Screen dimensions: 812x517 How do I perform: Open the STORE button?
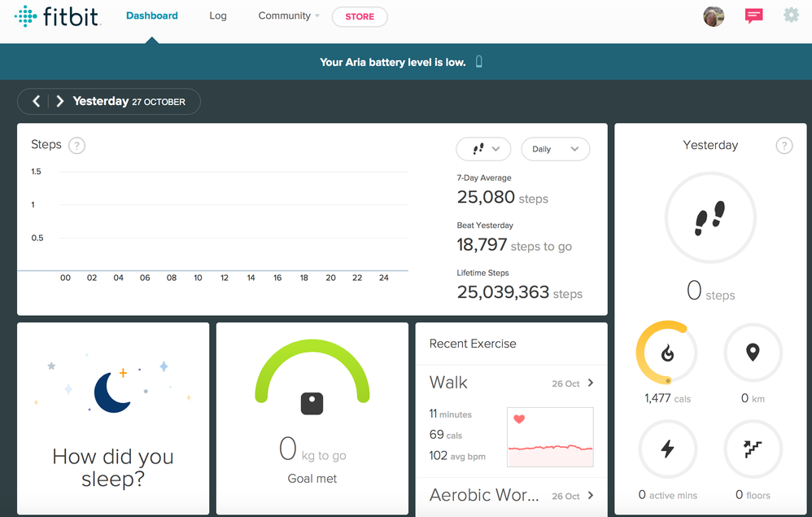click(360, 16)
